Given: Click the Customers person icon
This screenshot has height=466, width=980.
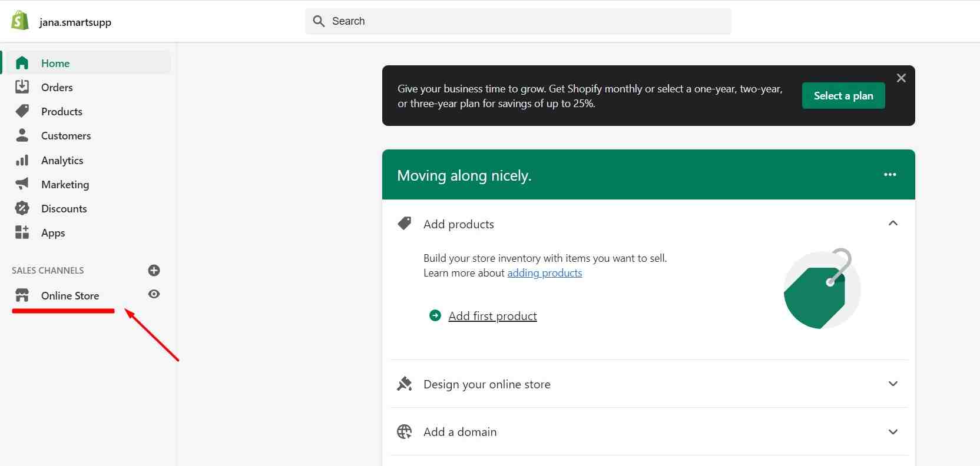Looking at the screenshot, I should click(x=22, y=135).
